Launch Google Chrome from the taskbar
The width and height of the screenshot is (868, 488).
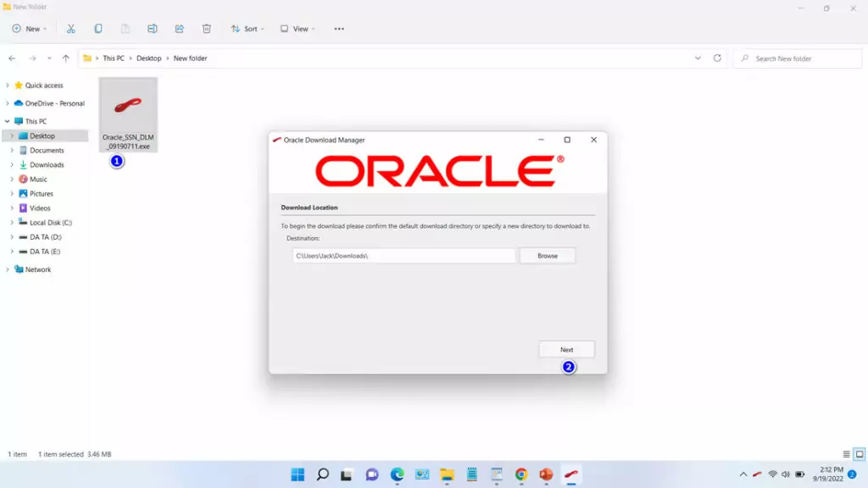click(x=521, y=474)
